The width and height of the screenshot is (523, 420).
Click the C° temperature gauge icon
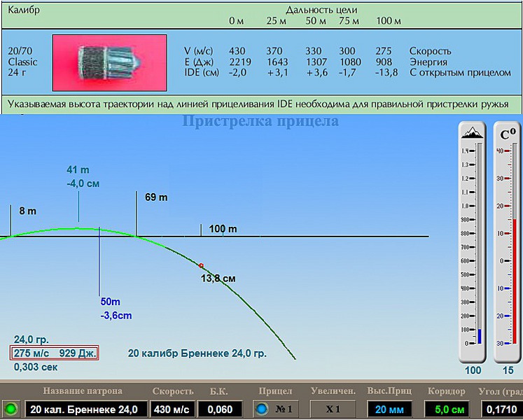click(x=508, y=133)
